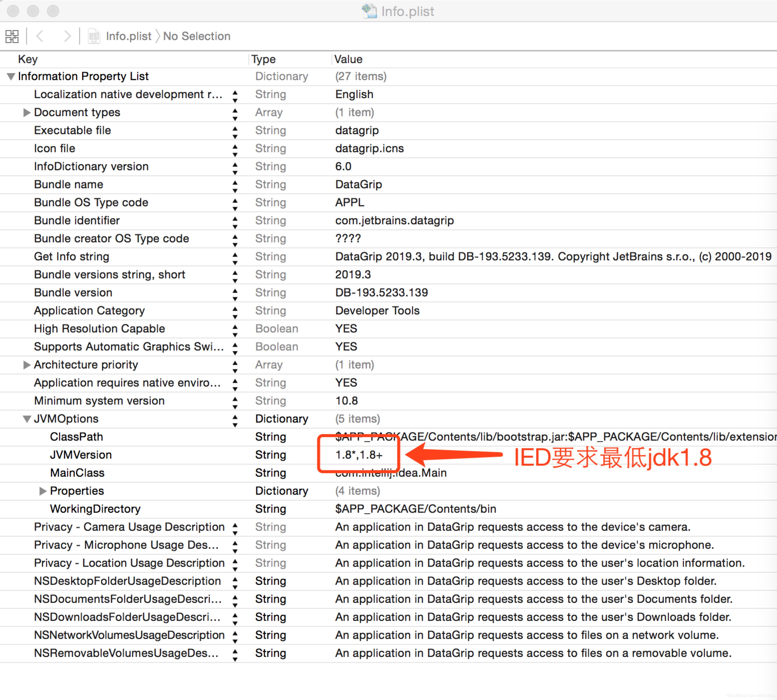The height and width of the screenshot is (700, 777).
Task: Select the 'DataGrip' Bundle name value
Action: (359, 185)
